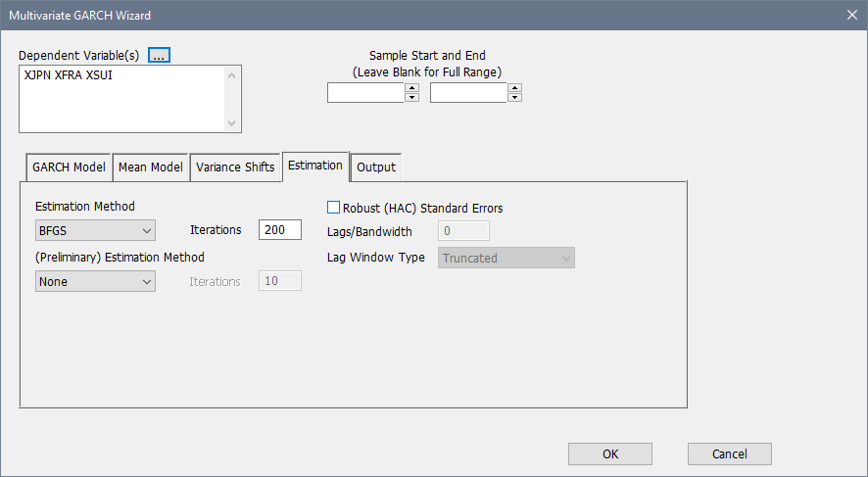
Task: Open the Lag Window Type dropdown
Action: tap(506, 258)
